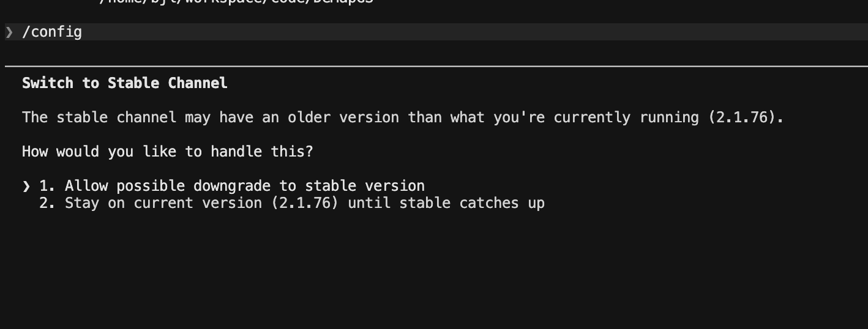Click the How would you like to handle this question
Image resolution: width=868 pixels, height=329 pixels.
(x=168, y=152)
